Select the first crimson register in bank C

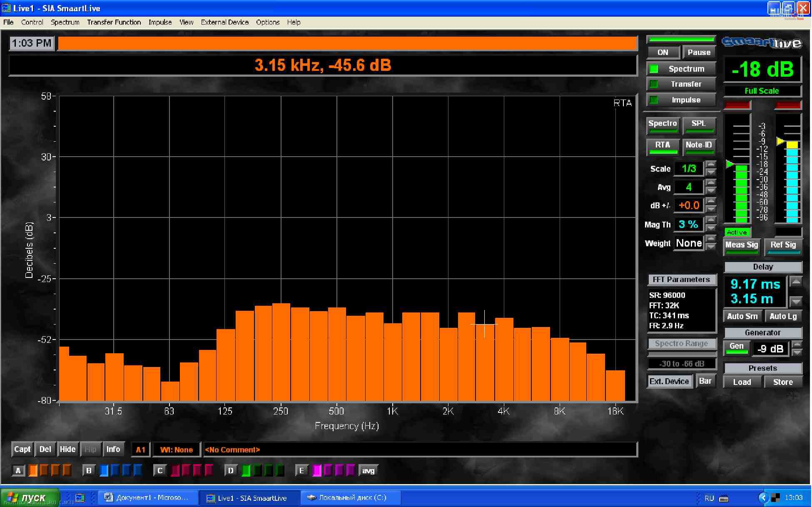pyautogui.click(x=175, y=470)
